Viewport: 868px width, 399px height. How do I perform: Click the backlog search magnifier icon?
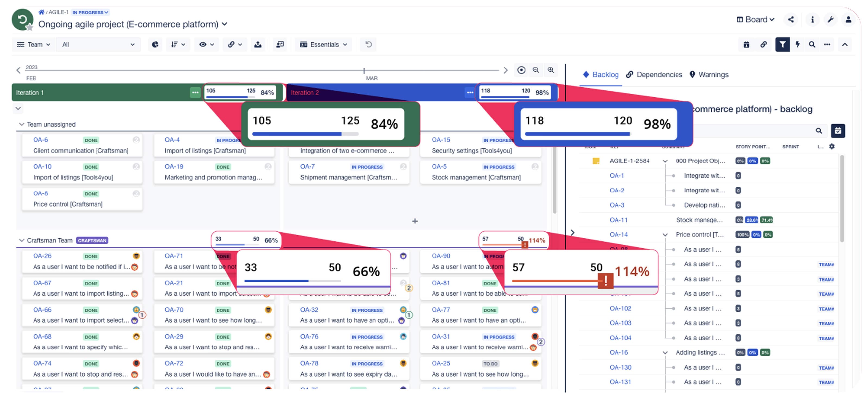pyautogui.click(x=819, y=131)
